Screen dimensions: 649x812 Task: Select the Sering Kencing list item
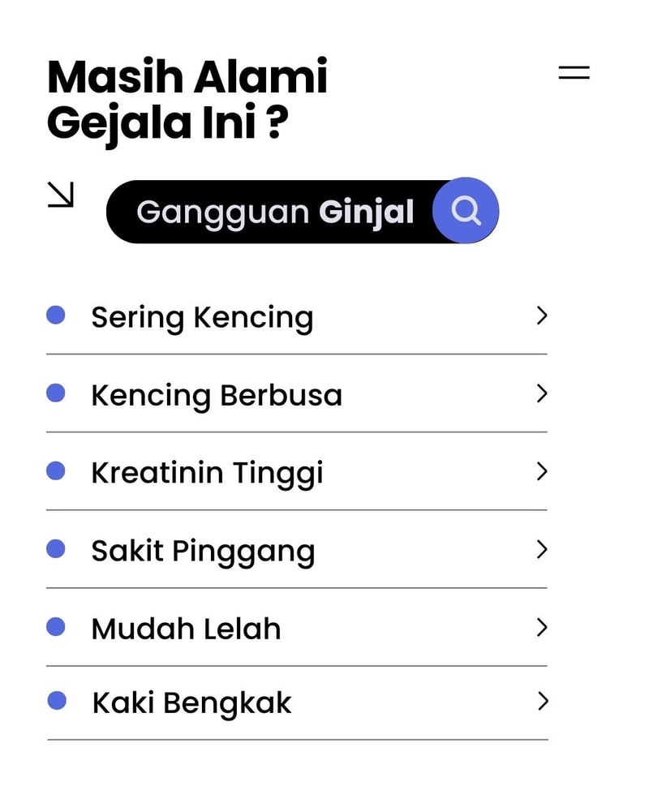click(202, 317)
